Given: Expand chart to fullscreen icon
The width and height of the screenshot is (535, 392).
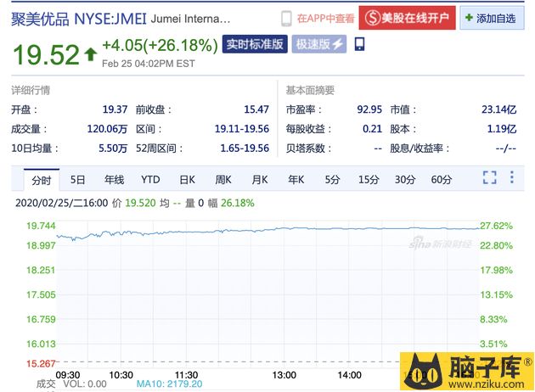Looking at the screenshot, I should (490, 177).
